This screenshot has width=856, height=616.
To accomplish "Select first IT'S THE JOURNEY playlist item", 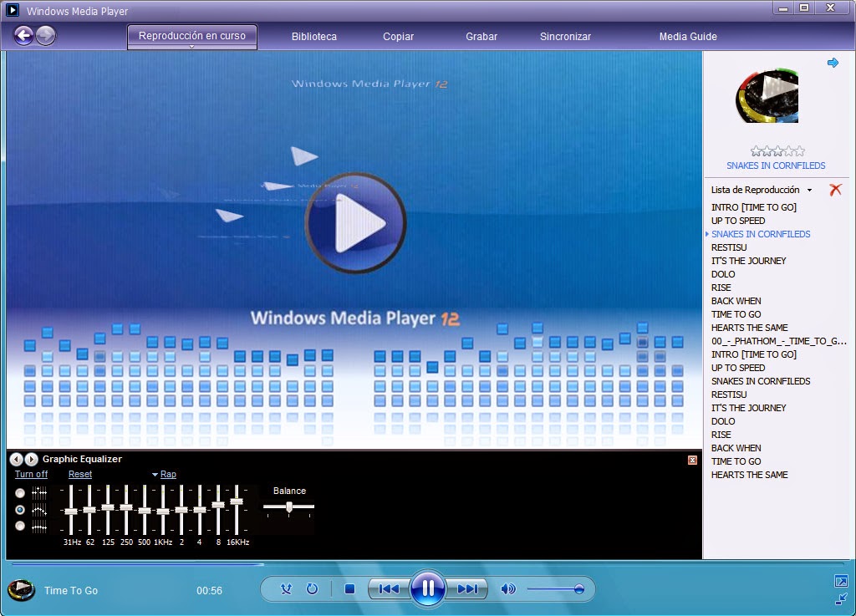I will pos(748,261).
